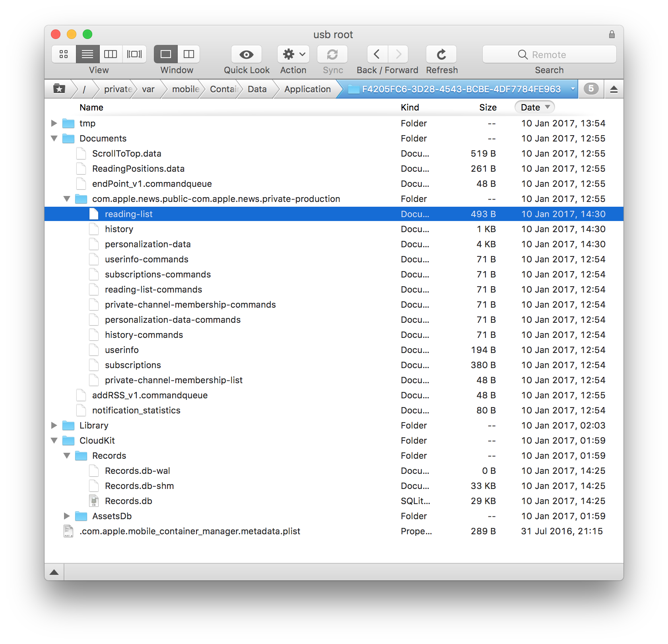Show the bottom transfers drawer
668x644 pixels.
[x=54, y=572]
